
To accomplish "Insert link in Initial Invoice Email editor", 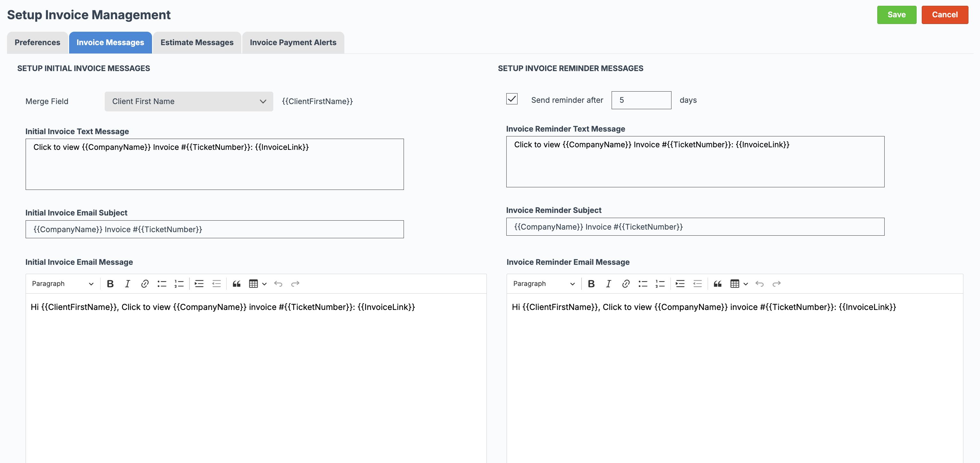I will pyautogui.click(x=145, y=284).
